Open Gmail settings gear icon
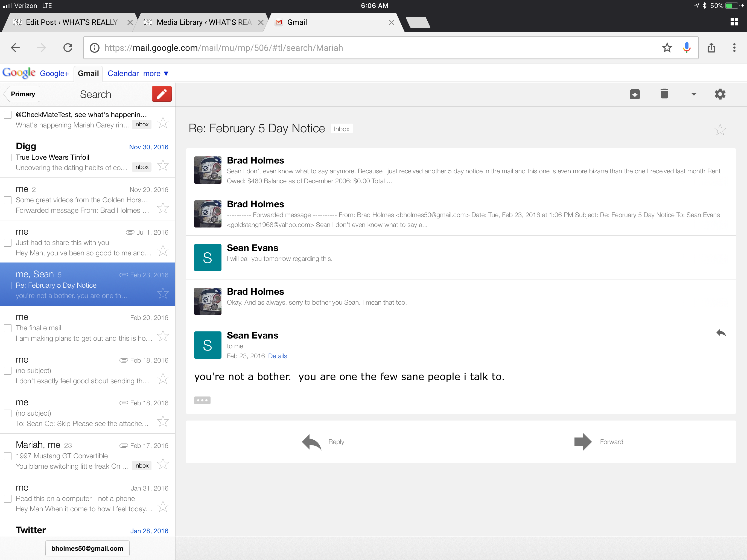The height and width of the screenshot is (560, 747). click(x=720, y=94)
